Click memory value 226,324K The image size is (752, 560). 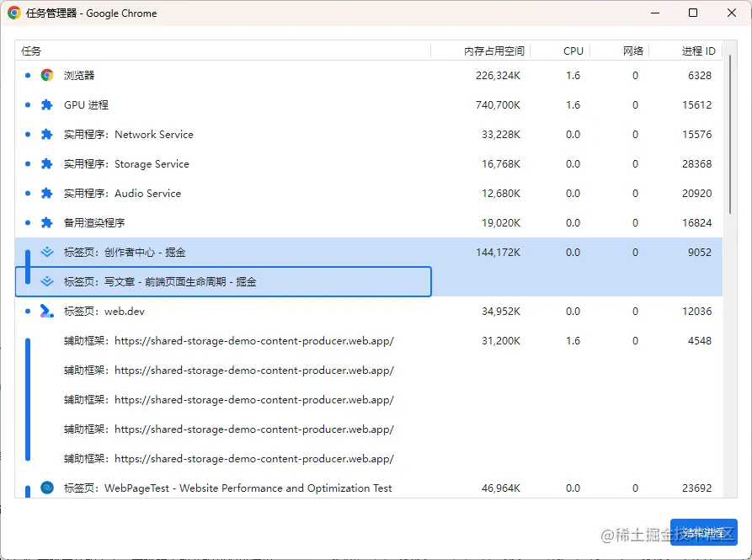coord(498,75)
